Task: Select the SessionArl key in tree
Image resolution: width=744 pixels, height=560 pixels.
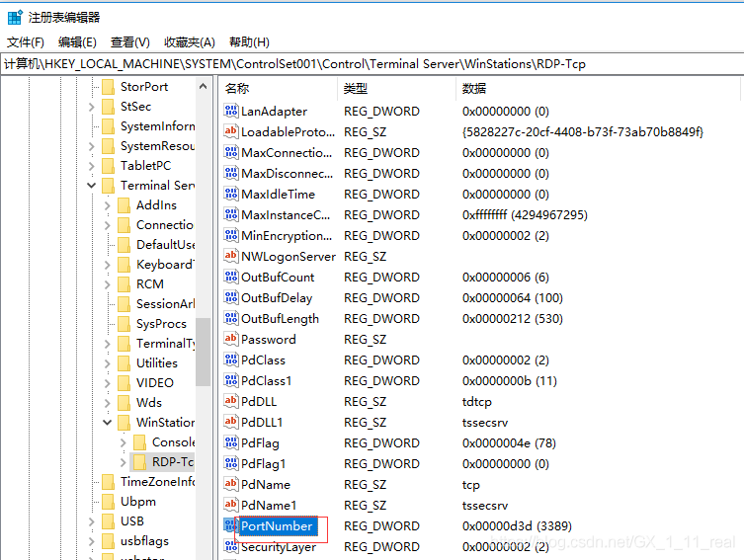Action: [x=165, y=303]
